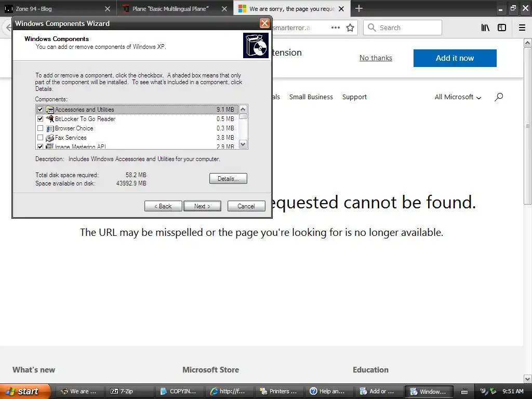Switch to the Add or ... taskbar button
The image size is (532, 399).
(379, 391)
